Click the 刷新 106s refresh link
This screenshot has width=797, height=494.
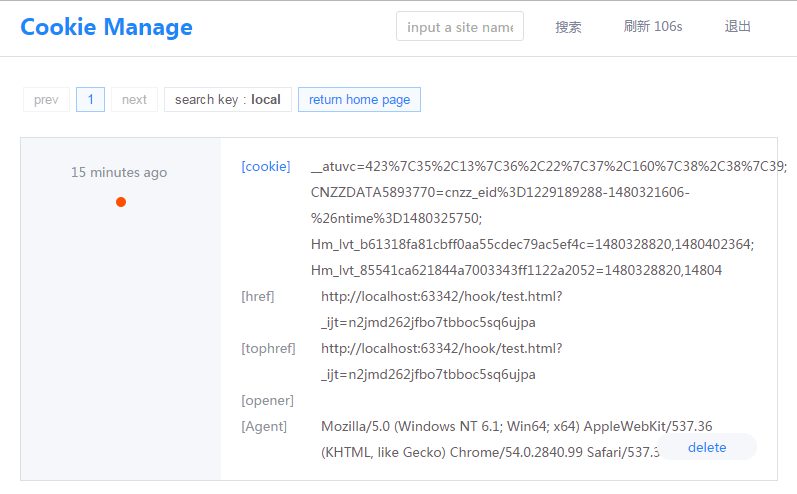point(653,26)
